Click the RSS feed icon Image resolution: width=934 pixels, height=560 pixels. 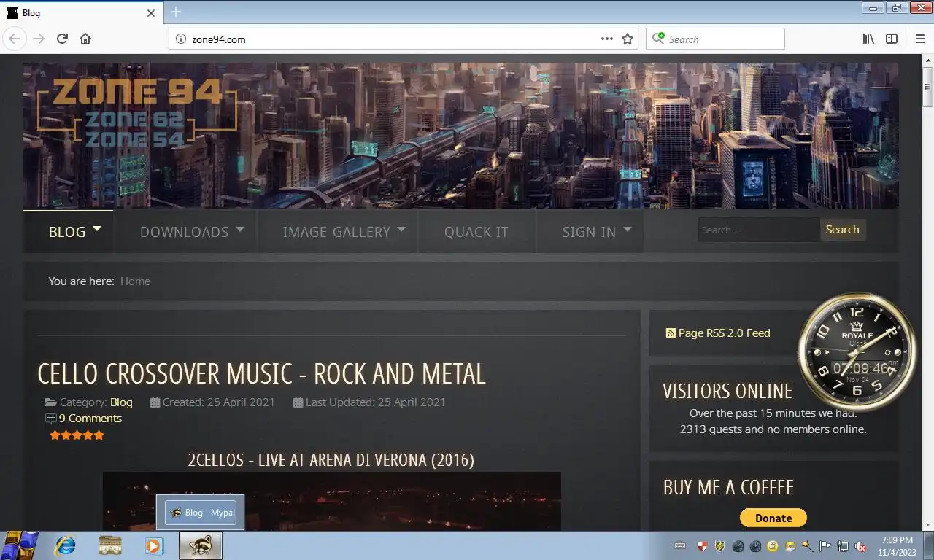(x=671, y=332)
